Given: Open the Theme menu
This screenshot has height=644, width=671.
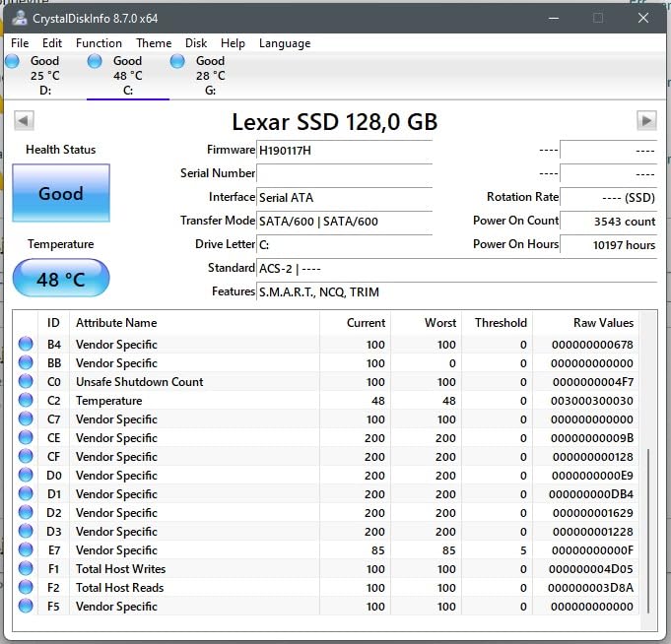Looking at the screenshot, I should coord(154,43).
